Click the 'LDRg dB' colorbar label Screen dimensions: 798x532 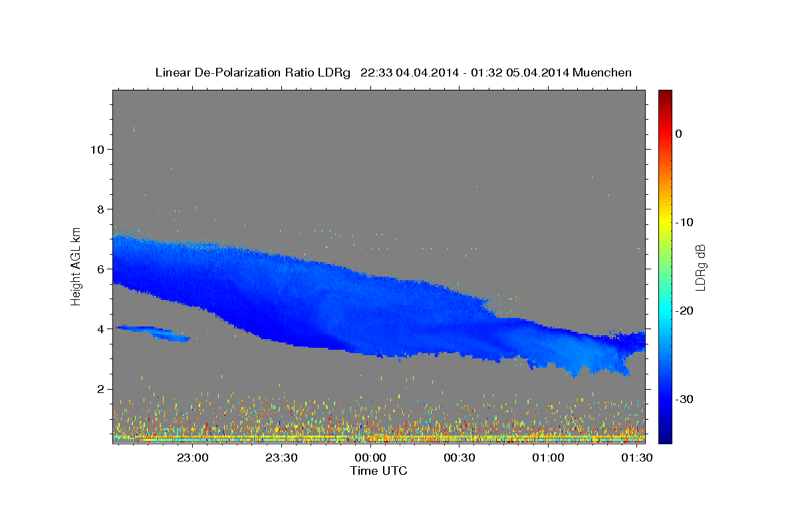[700, 267]
